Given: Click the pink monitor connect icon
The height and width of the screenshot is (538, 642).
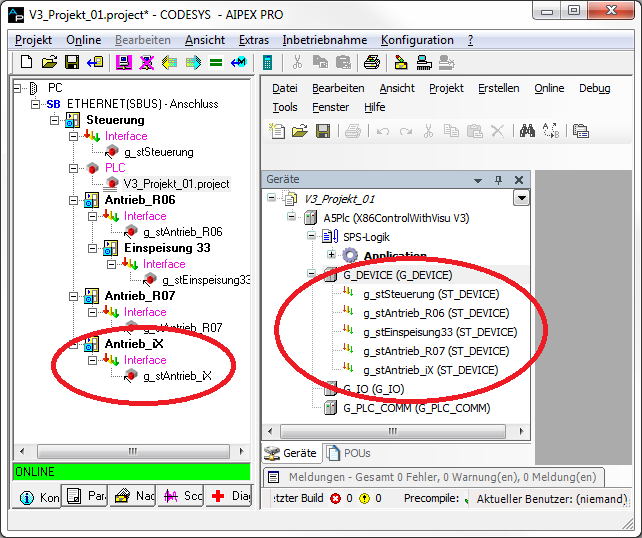Looking at the screenshot, I should [x=124, y=62].
